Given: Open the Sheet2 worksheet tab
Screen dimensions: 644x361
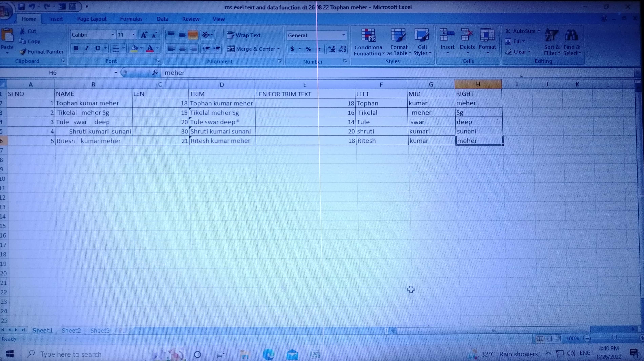Looking at the screenshot, I should click(x=71, y=330).
